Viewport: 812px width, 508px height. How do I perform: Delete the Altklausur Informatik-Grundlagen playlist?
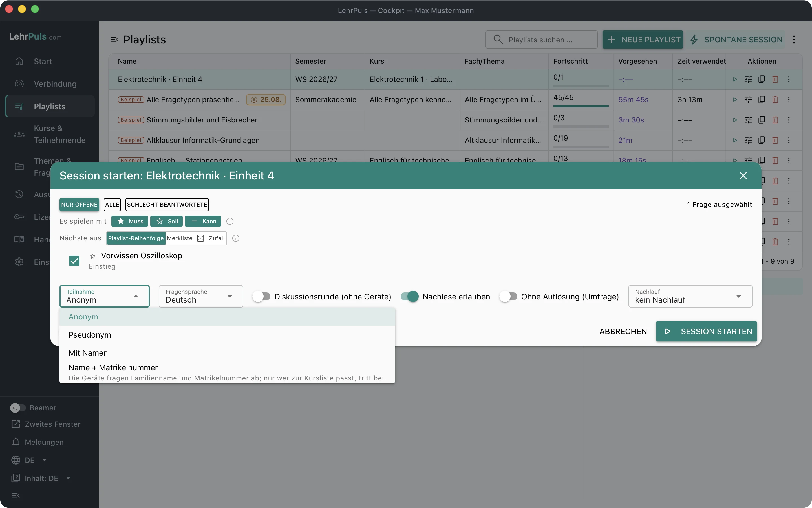pos(775,140)
